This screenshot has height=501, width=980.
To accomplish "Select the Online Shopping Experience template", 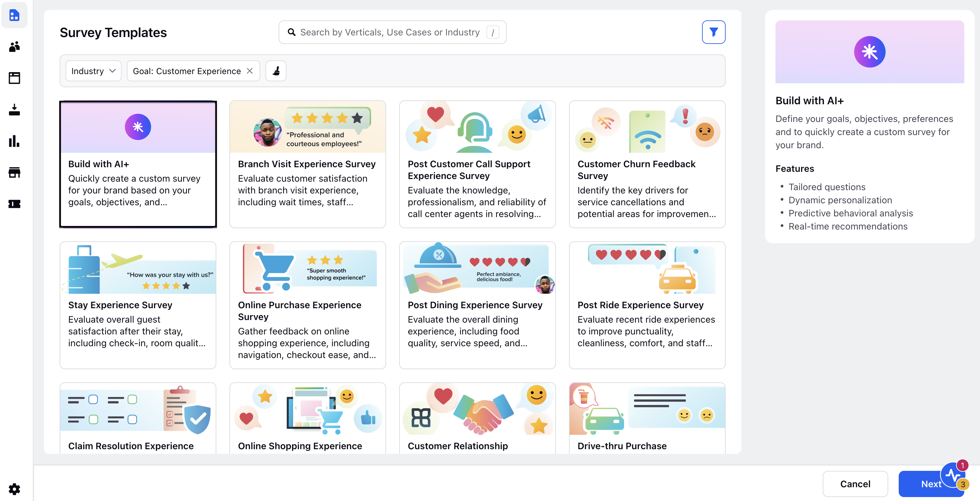I will [307, 418].
